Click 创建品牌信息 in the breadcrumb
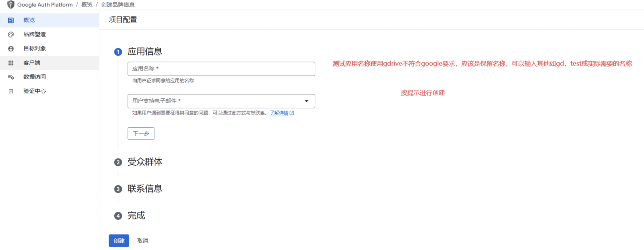 pyautogui.click(x=118, y=5)
